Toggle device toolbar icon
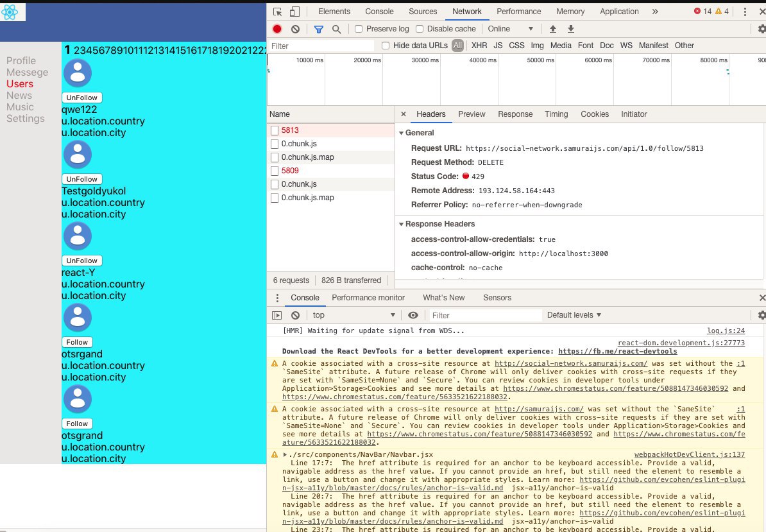Screen dimensions: 766x532 (x=294, y=12)
